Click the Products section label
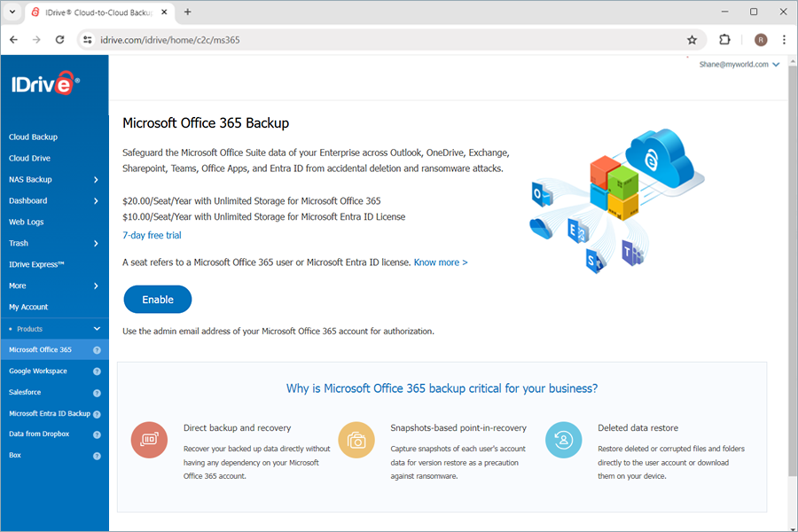798x532 pixels. tap(29, 329)
